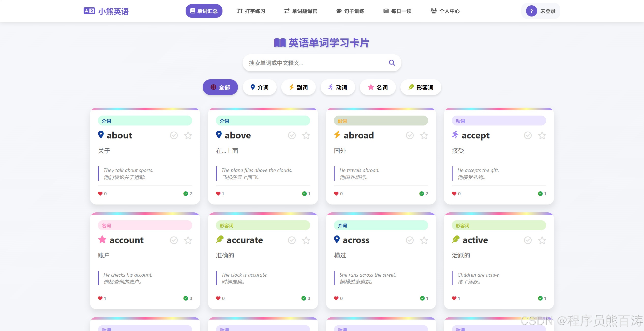Mark 'accept' as learned check circle
Viewport: 644px width, 331px height.
pyautogui.click(x=528, y=135)
